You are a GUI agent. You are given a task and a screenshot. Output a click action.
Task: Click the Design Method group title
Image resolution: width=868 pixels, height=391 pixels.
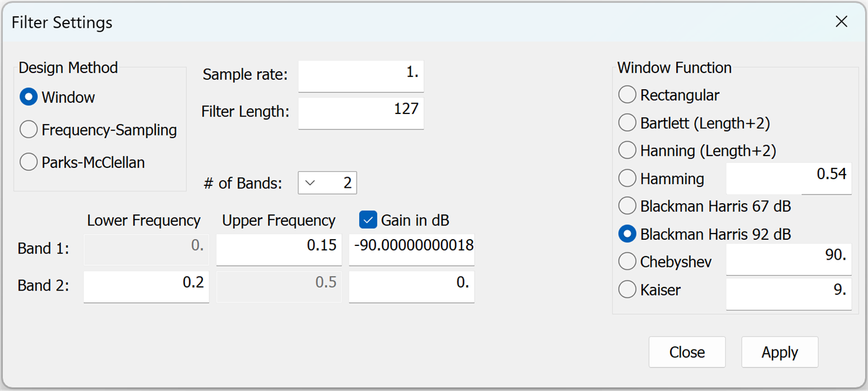pos(68,68)
